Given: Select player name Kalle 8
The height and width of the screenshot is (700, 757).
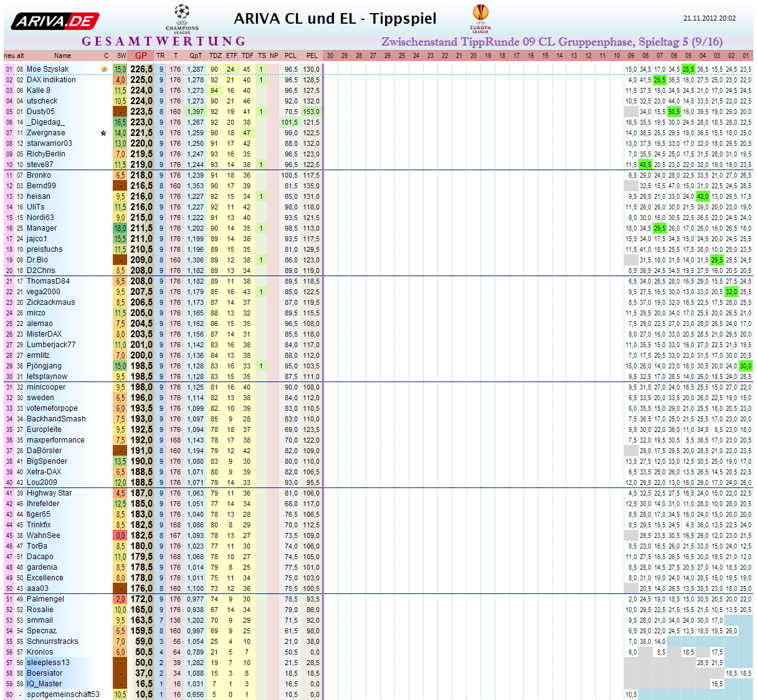Looking at the screenshot, I should click(x=39, y=90).
